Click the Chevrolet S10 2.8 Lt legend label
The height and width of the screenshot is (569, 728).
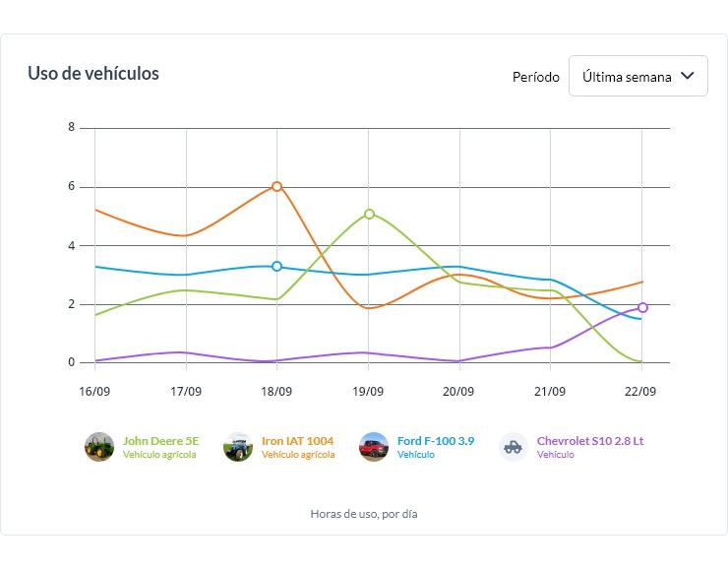click(589, 441)
